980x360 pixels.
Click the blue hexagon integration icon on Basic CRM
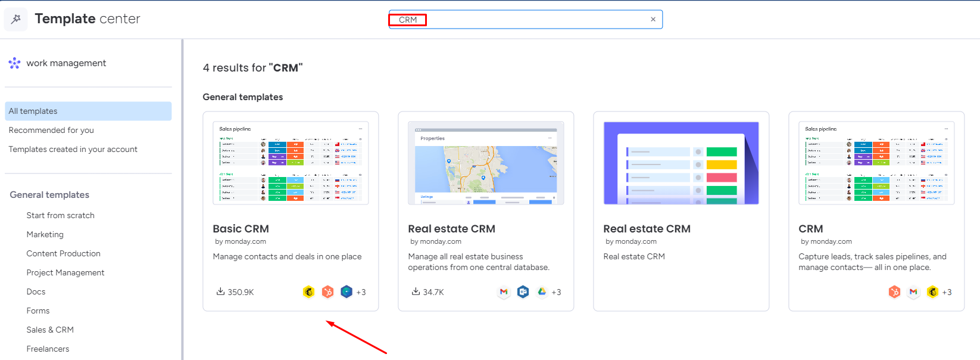tap(347, 292)
